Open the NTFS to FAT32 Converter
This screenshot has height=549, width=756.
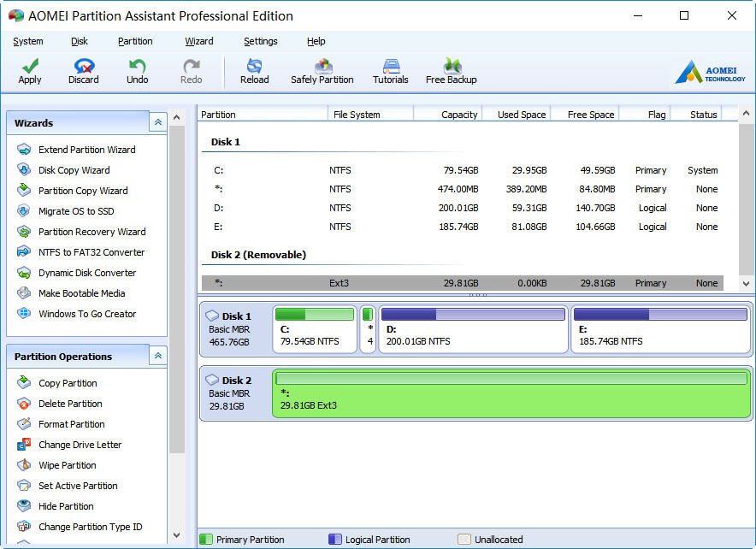91,252
